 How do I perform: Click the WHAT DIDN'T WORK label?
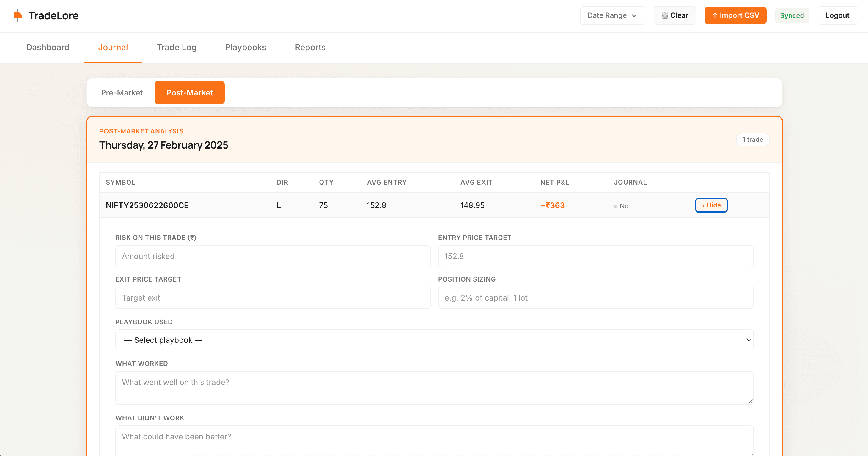click(x=150, y=418)
